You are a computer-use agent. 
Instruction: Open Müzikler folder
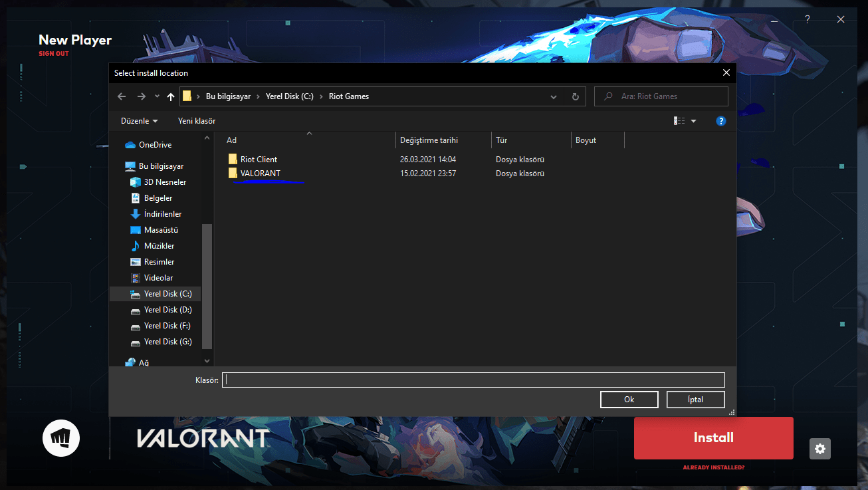point(153,246)
